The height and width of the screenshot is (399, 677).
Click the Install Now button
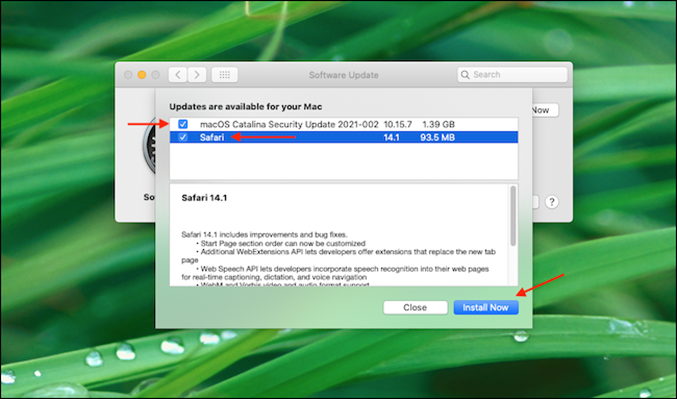486,307
